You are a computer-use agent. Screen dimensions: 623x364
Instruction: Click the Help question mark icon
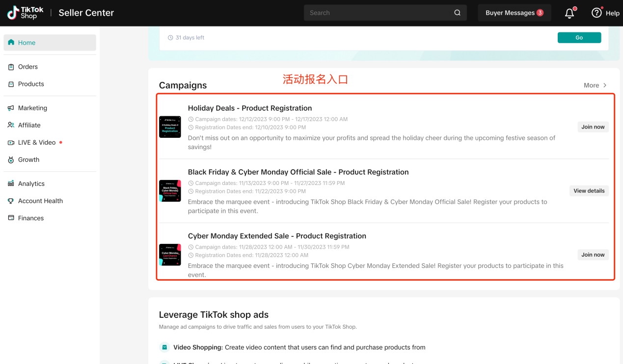pos(596,13)
